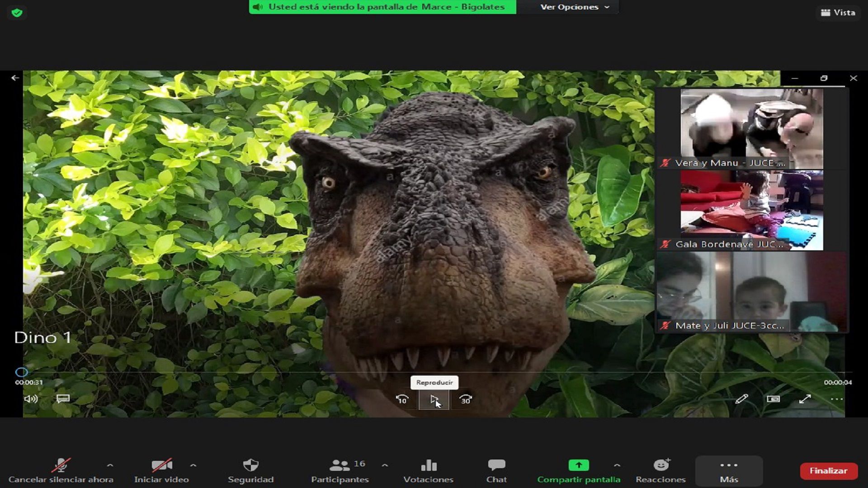
Task: Expand Ver Opciones dropdown menu
Action: 574,7
